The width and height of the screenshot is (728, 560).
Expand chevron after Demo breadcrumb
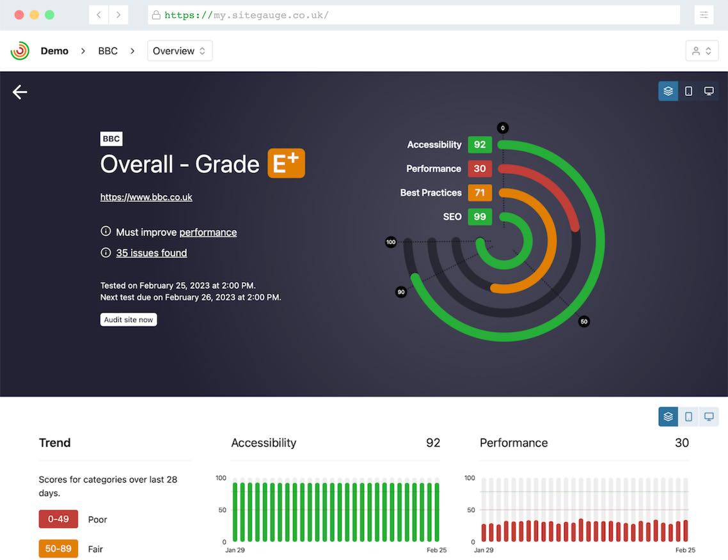click(x=83, y=51)
